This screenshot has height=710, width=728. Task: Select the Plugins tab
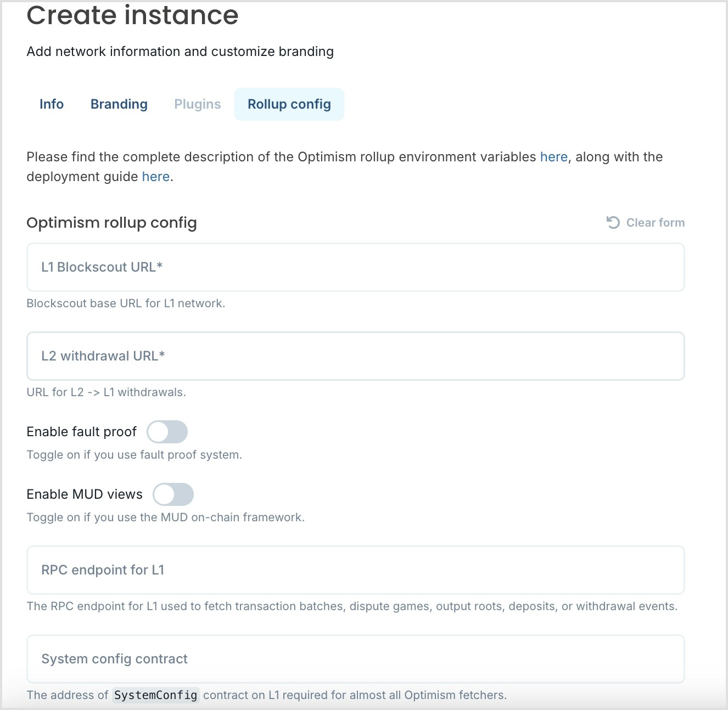pos(198,104)
